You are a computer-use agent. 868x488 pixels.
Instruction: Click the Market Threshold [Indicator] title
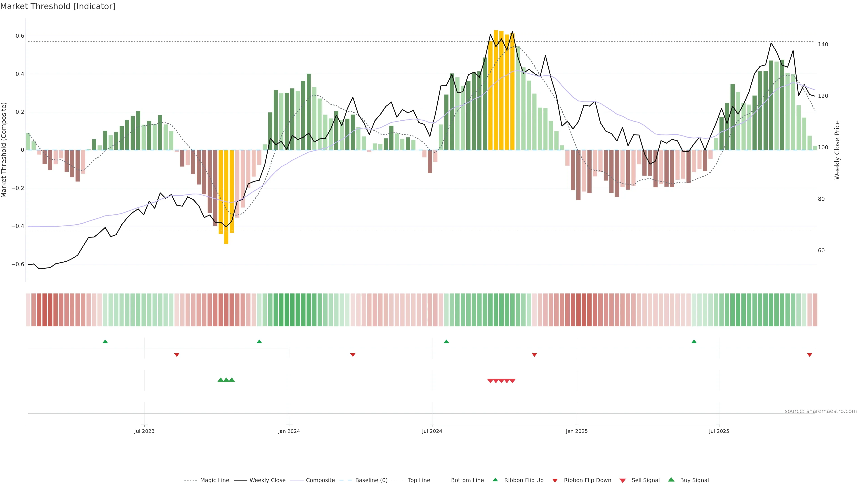[58, 6]
